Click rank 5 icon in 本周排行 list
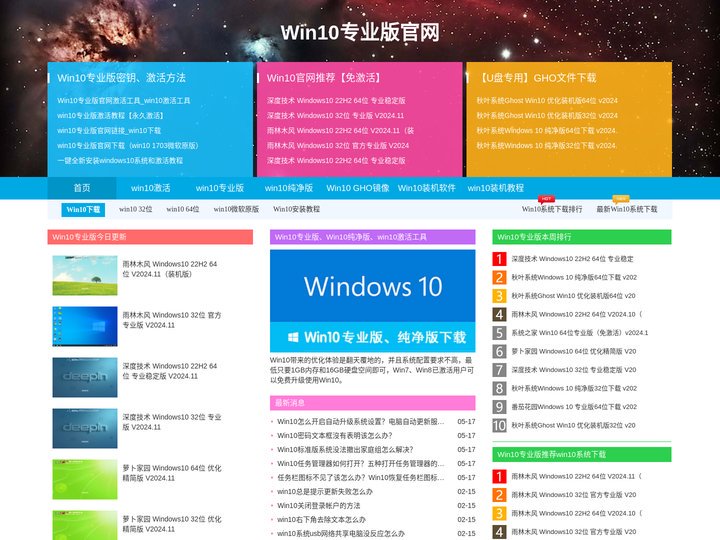Screen dimensions: 720x540 tap(499, 333)
